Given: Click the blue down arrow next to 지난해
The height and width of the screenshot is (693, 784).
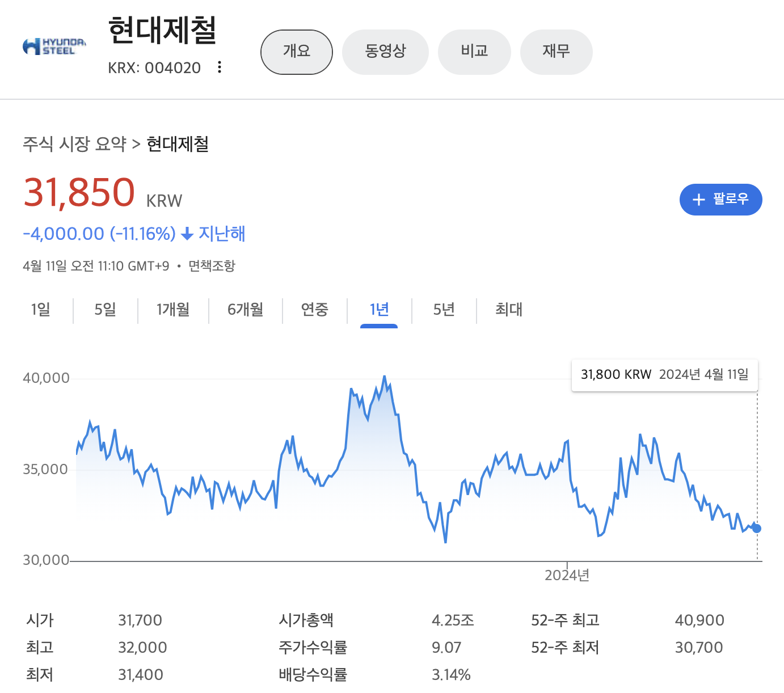Looking at the screenshot, I should [187, 234].
